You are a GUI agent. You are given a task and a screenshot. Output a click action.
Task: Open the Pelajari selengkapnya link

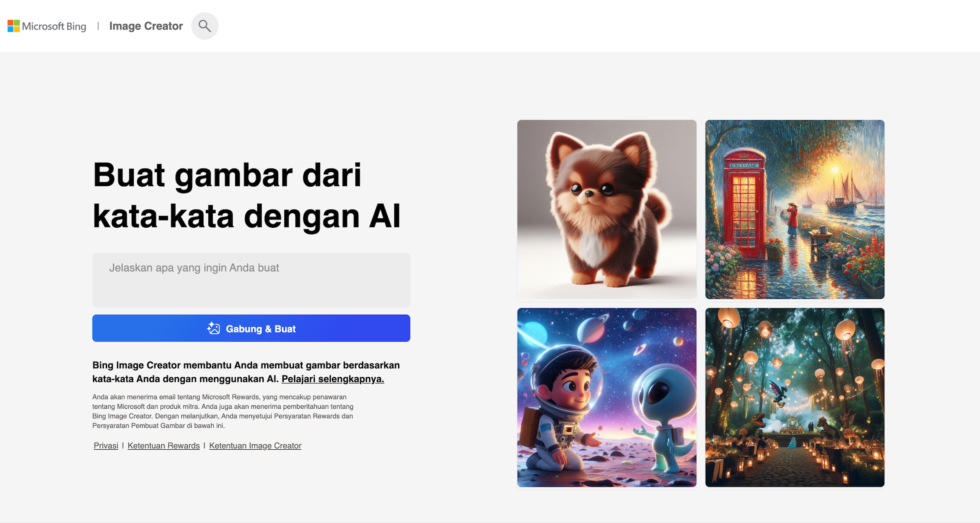(333, 379)
